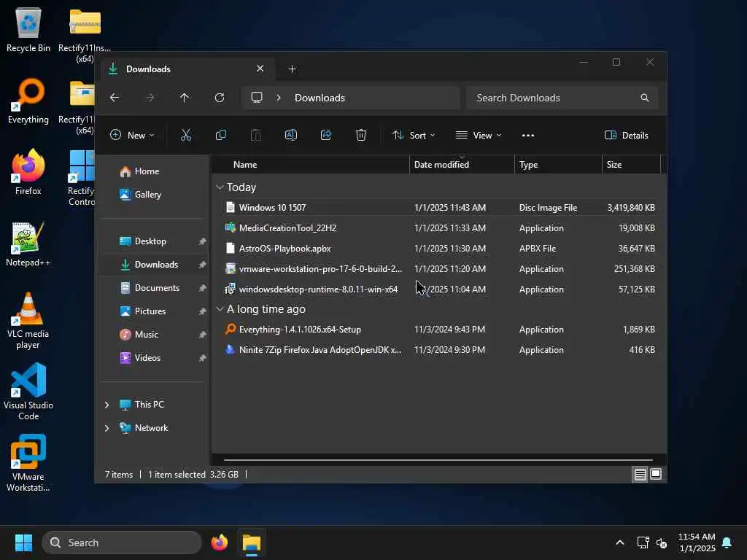Click the Copy icon in toolbar

(x=221, y=135)
